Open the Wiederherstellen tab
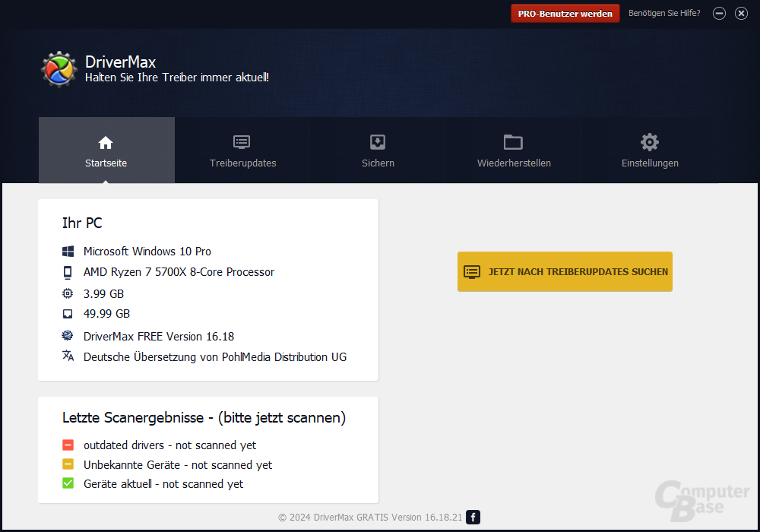This screenshot has width=760, height=532. click(x=513, y=162)
